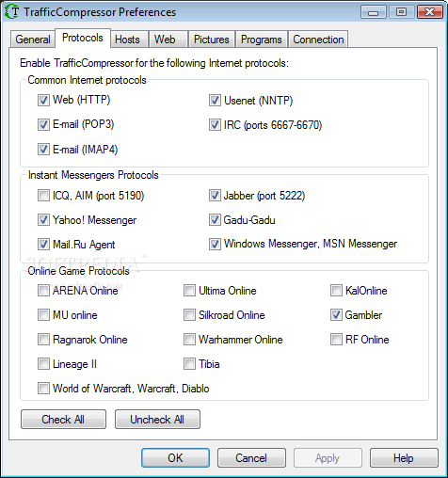Enable ARENA Online game protocol

[43, 291]
